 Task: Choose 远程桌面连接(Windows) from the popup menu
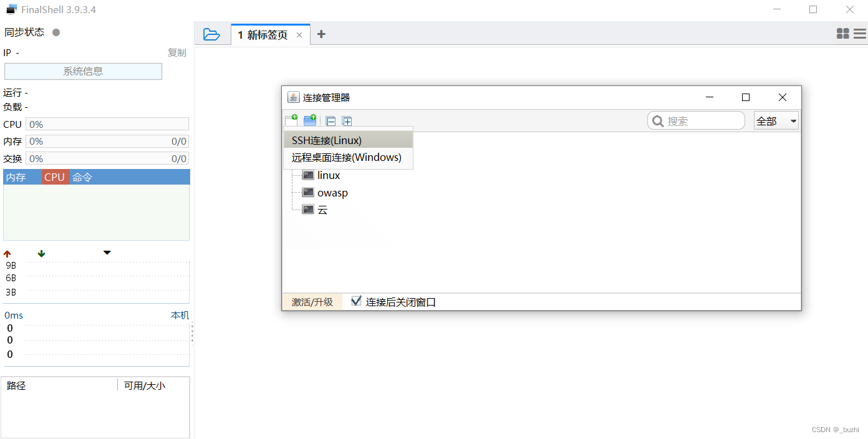click(348, 157)
